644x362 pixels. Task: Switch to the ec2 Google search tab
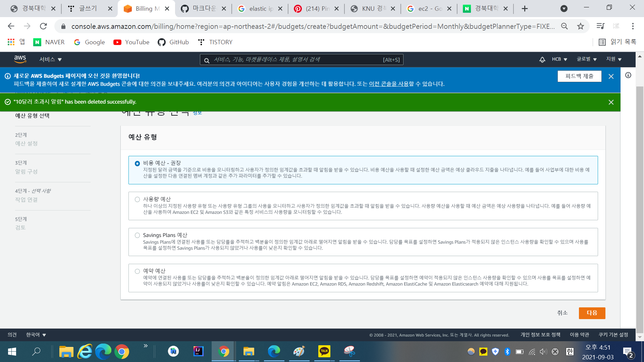pos(429,9)
